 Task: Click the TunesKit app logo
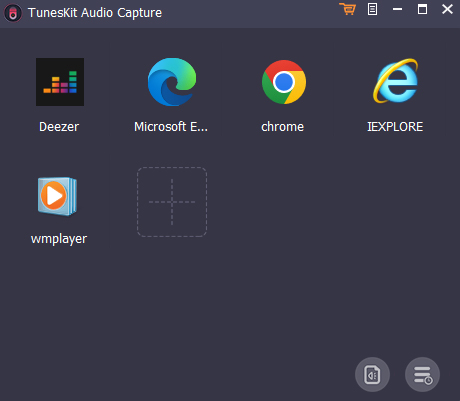click(13, 13)
